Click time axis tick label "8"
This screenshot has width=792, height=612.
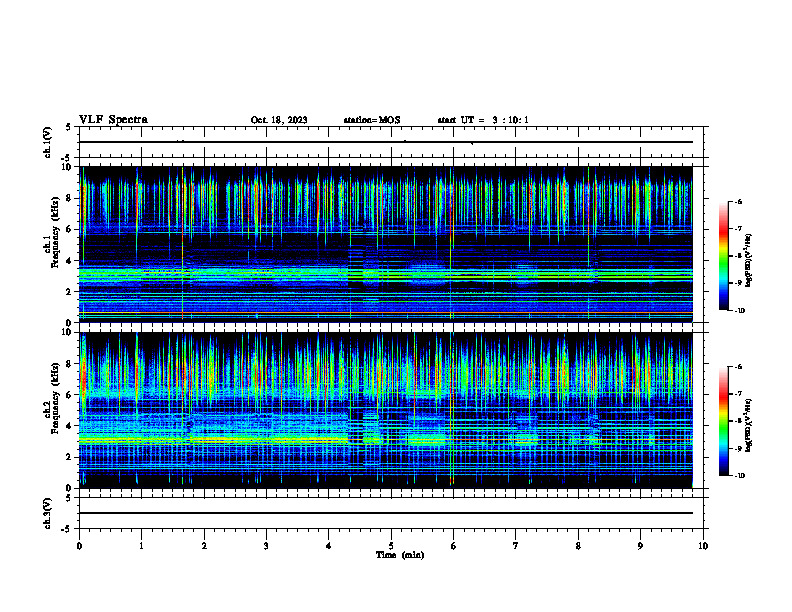tap(578, 546)
